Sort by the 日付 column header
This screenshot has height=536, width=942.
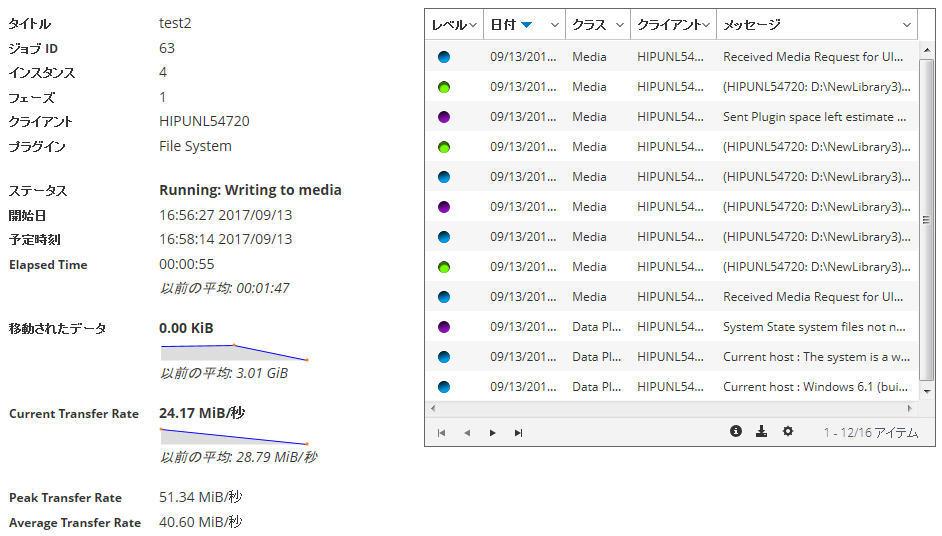pyautogui.click(x=503, y=25)
